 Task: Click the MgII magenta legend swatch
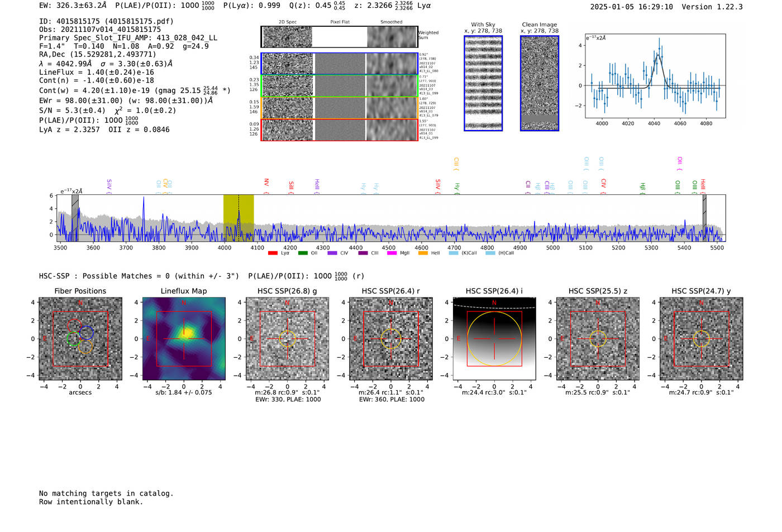[x=391, y=253]
